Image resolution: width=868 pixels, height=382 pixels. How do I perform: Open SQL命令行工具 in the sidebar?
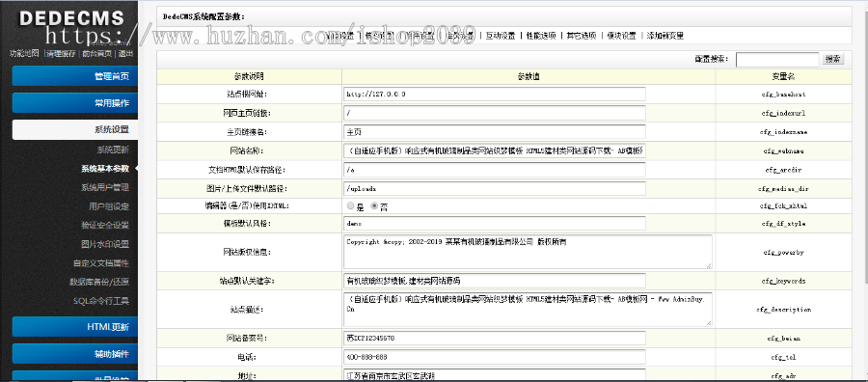tap(101, 301)
